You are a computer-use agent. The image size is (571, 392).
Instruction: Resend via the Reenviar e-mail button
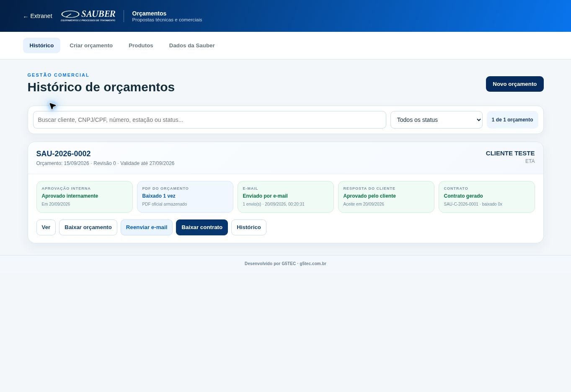pos(147,227)
